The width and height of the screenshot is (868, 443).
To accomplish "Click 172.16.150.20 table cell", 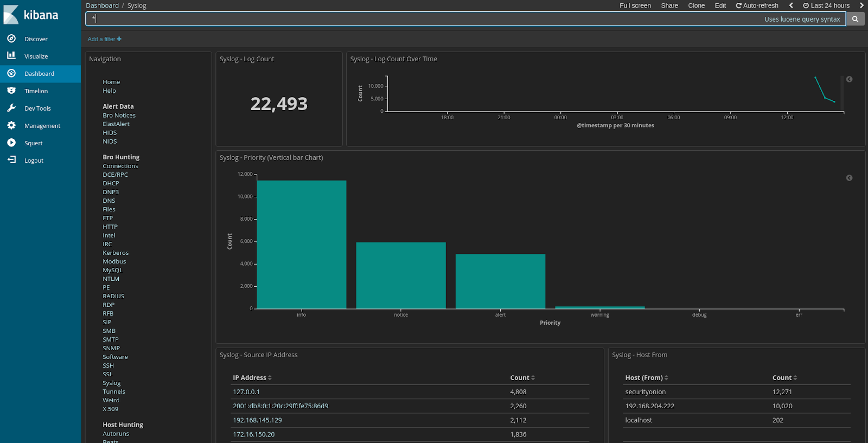I will 254,434.
